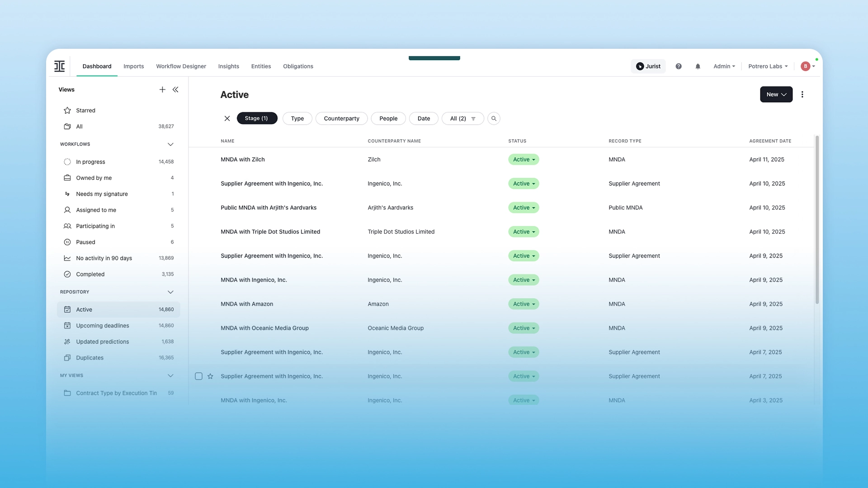Viewport: 868px width, 488px height.
Task: Sort by Agreement Date column header
Action: [770, 141]
